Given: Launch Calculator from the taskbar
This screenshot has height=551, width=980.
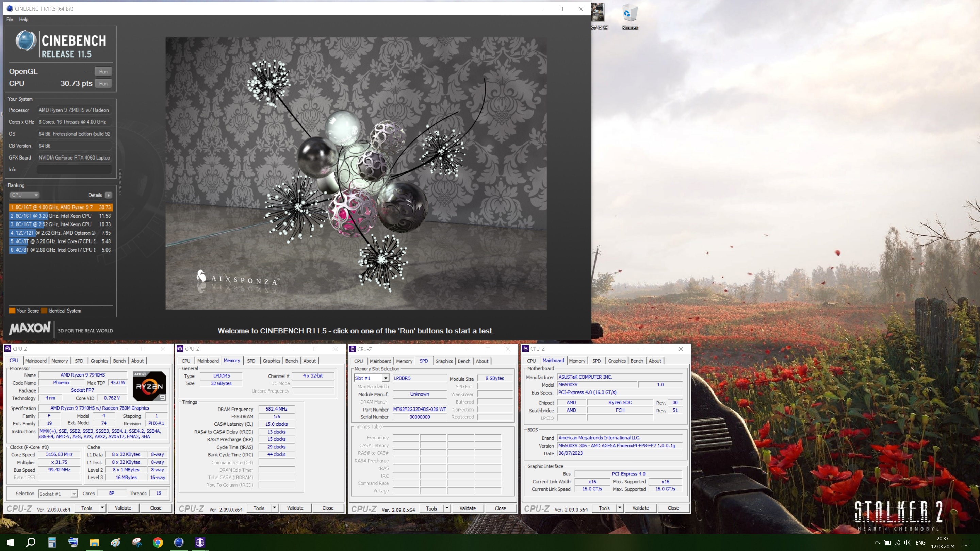Looking at the screenshot, I should (x=52, y=542).
